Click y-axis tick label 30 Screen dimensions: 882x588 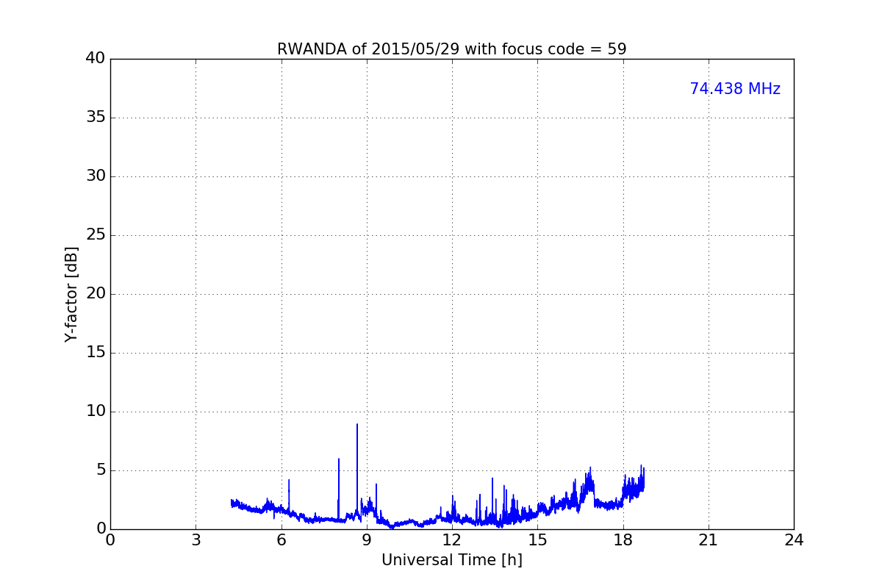(x=96, y=176)
